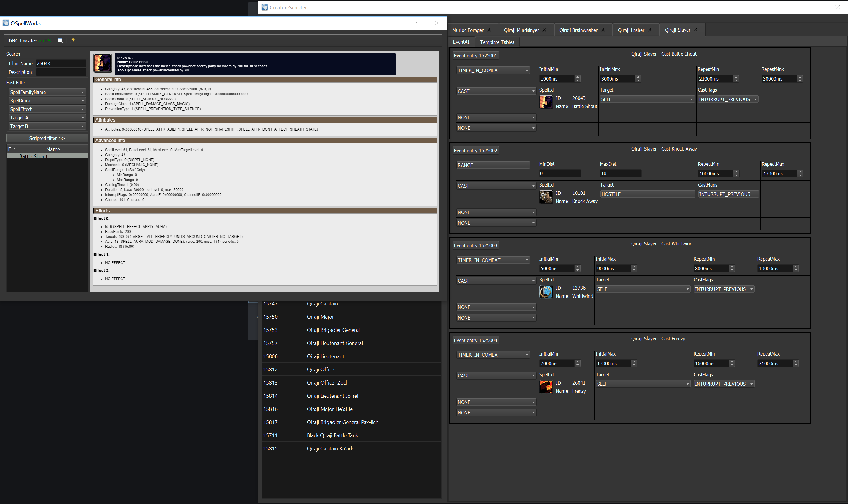
Task: Open the SpellAura filter dropdown
Action: click(47, 101)
